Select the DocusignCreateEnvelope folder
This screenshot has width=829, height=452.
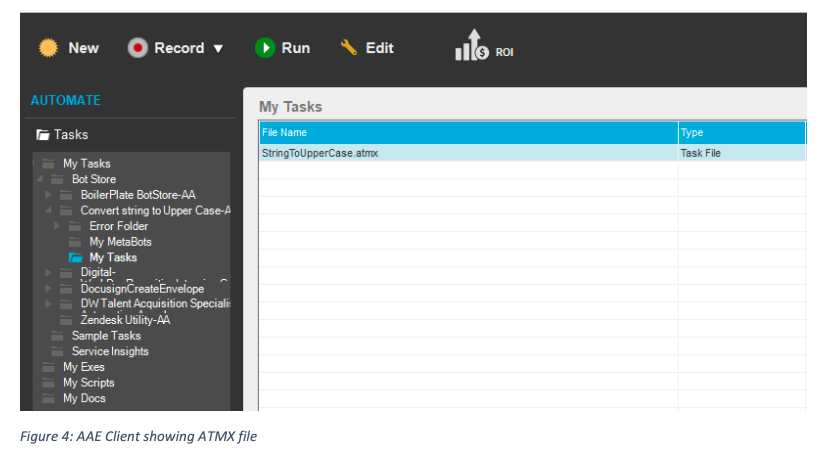click(142, 289)
